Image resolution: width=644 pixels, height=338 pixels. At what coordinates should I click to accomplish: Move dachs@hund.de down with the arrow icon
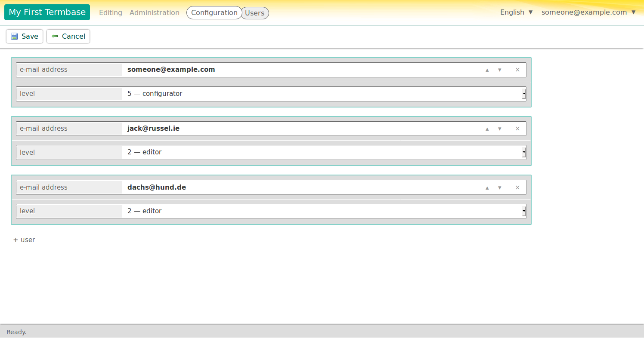click(x=499, y=187)
